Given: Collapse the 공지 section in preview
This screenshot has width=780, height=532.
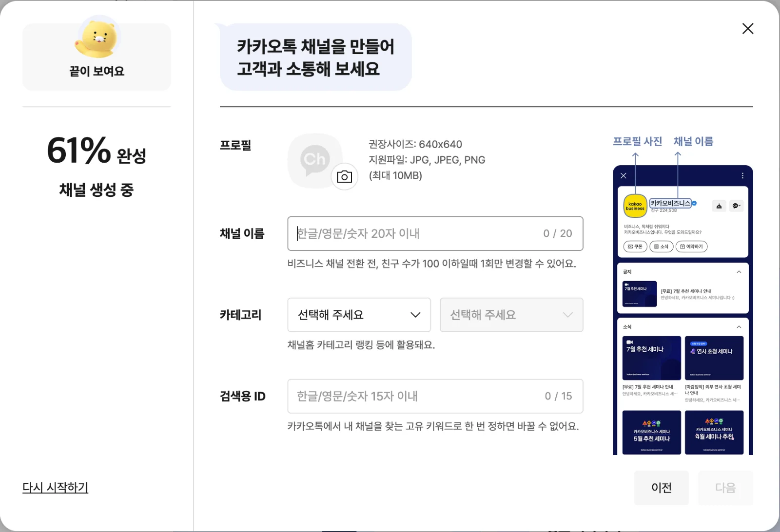Looking at the screenshot, I should [739, 272].
